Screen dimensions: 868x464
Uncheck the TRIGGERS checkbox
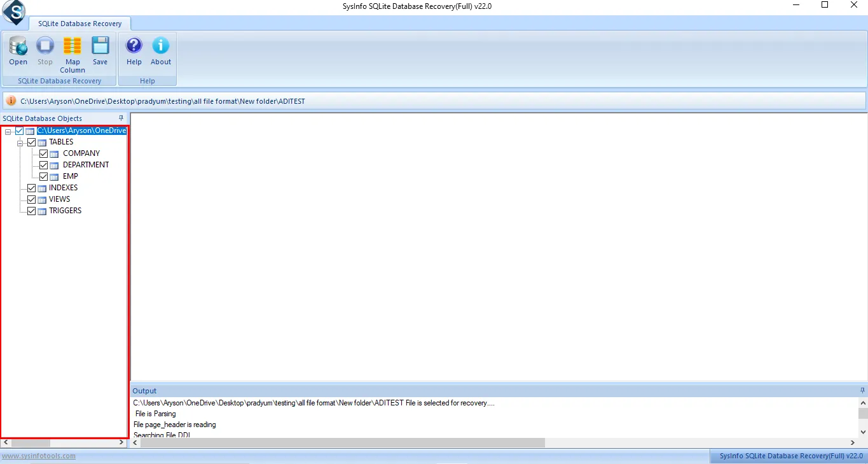[x=31, y=211]
